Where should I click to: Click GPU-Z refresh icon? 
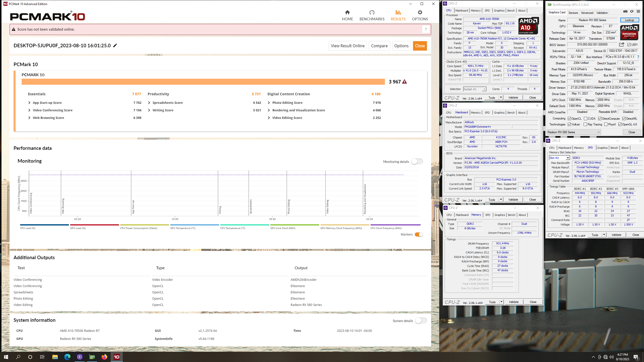(x=632, y=12)
